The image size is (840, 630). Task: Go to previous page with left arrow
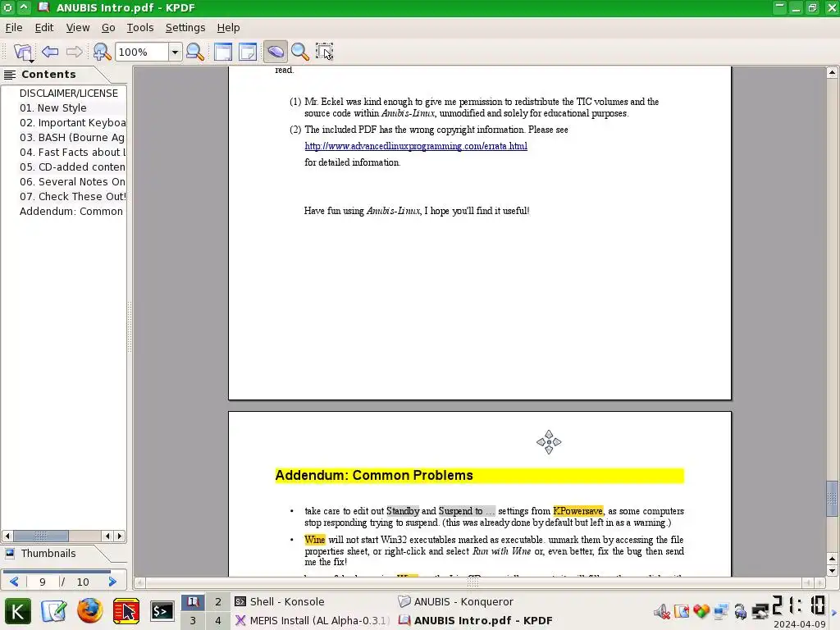(15, 582)
